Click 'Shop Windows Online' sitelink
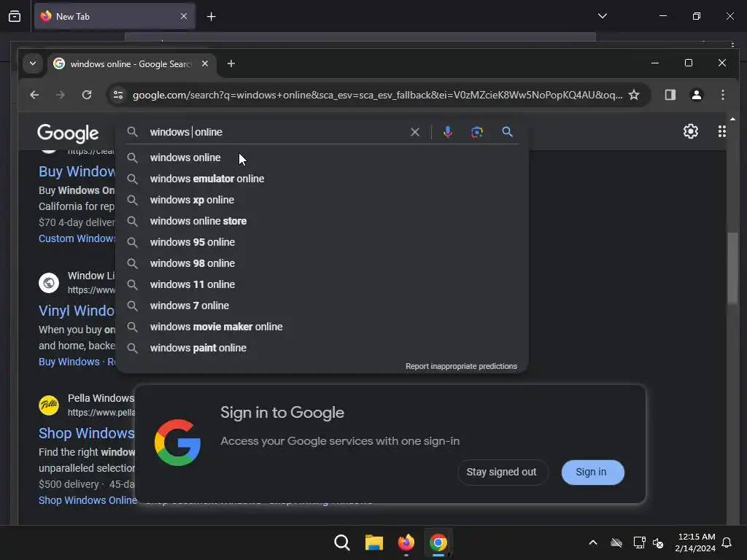This screenshot has width=747, height=560. [x=88, y=500]
